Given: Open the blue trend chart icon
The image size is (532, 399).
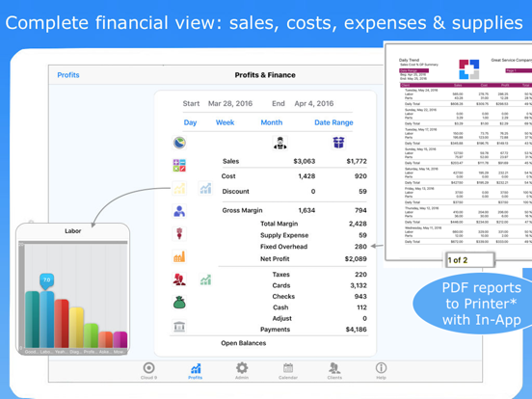Looking at the screenshot, I should coord(205,188).
